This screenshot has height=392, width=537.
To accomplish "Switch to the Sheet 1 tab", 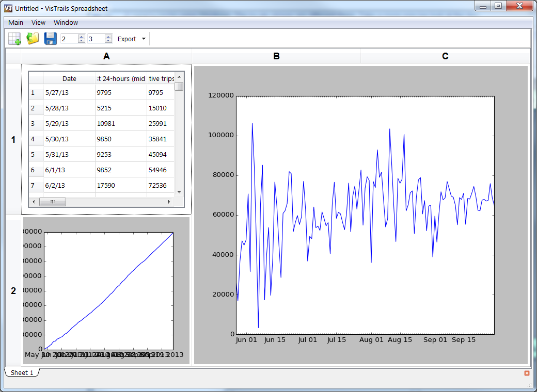I will click(x=22, y=372).
